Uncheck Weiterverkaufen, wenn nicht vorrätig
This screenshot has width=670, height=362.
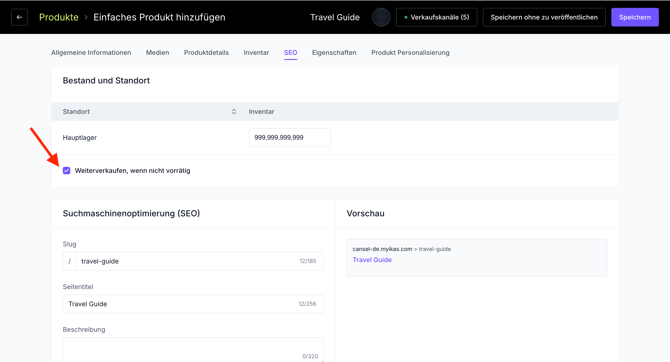pos(67,171)
